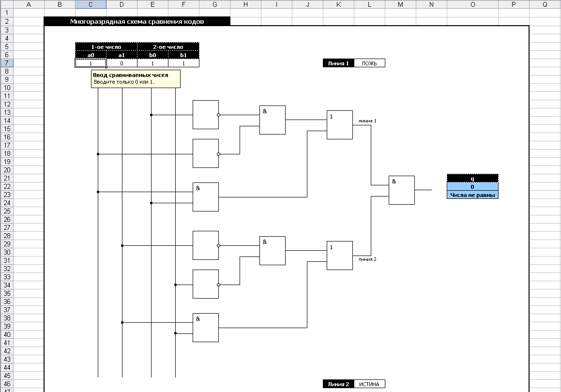This screenshot has width=561, height=392.
Task: Select the inverter gate at row 34
Action: click(206, 284)
